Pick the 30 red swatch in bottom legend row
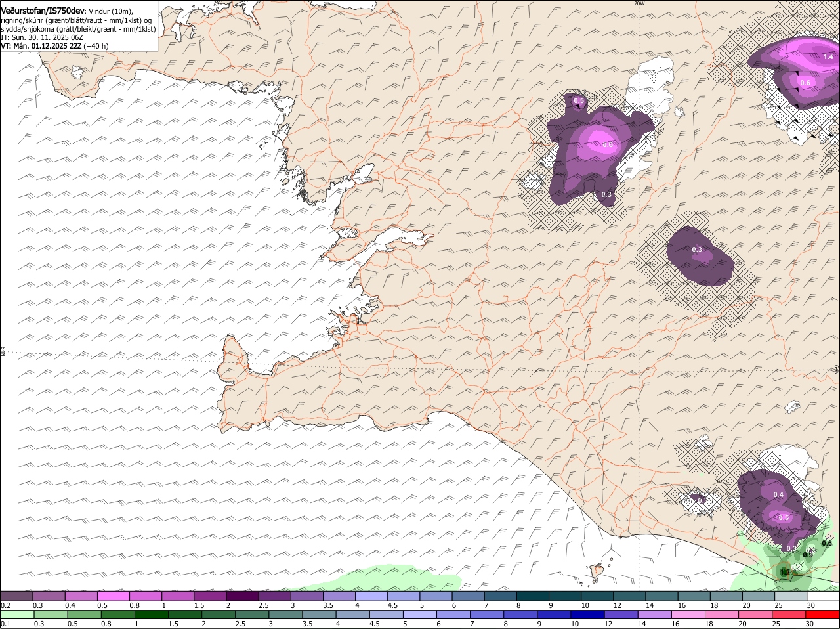This screenshot has height=629, width=840. pyautogui.click(x=823, y=615)
